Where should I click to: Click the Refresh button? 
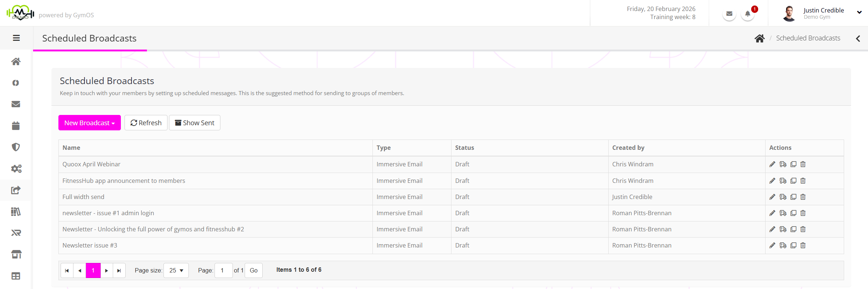146,123
